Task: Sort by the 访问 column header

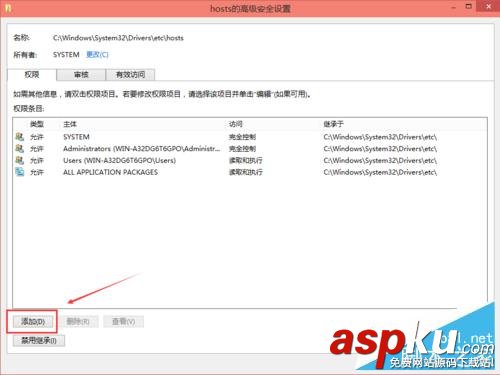Action: (235, 124)
